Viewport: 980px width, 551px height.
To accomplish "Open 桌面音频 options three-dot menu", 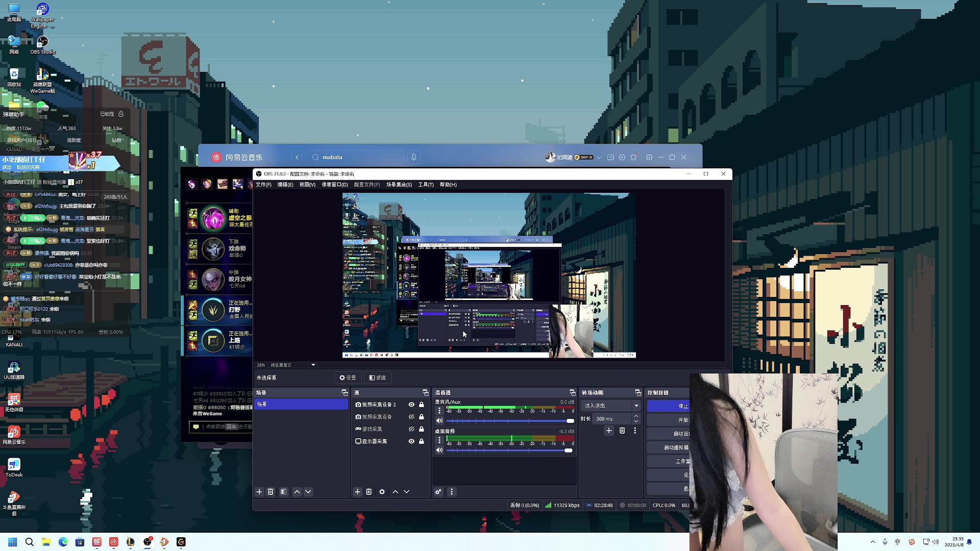I will (x=439, y=440).
